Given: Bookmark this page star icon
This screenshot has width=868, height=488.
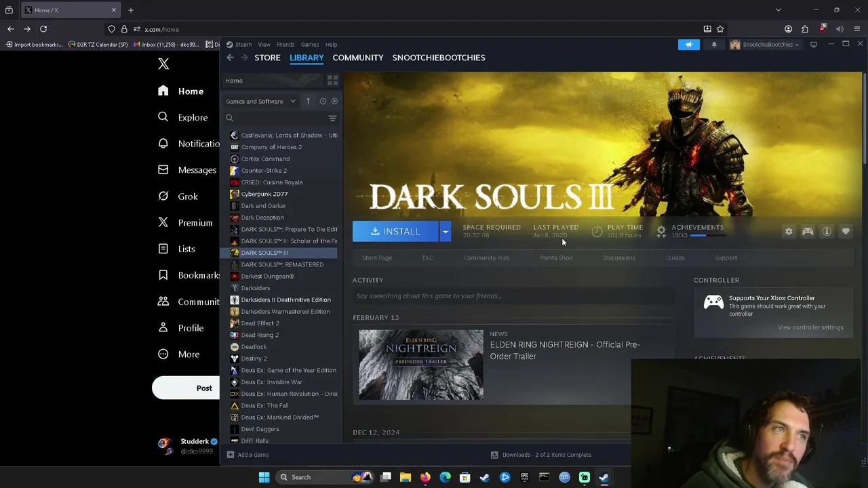Looking at the screenshot, I should point(720,29).
